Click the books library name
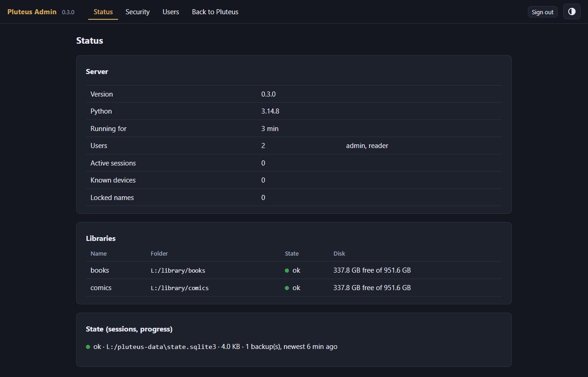The height and width of the screenshot is (377, 588). tap(100, 270)
